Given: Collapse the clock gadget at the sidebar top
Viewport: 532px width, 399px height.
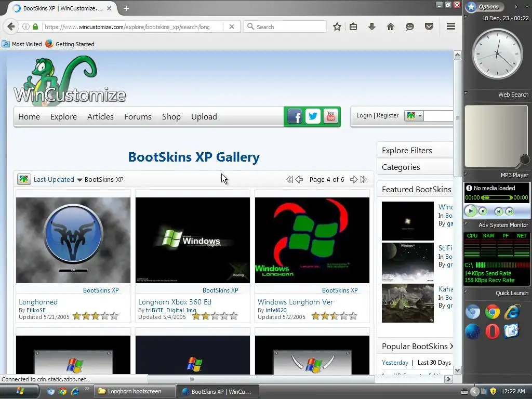Looking at the screenshot, I should pyautogui.click(x=466, y=17).
